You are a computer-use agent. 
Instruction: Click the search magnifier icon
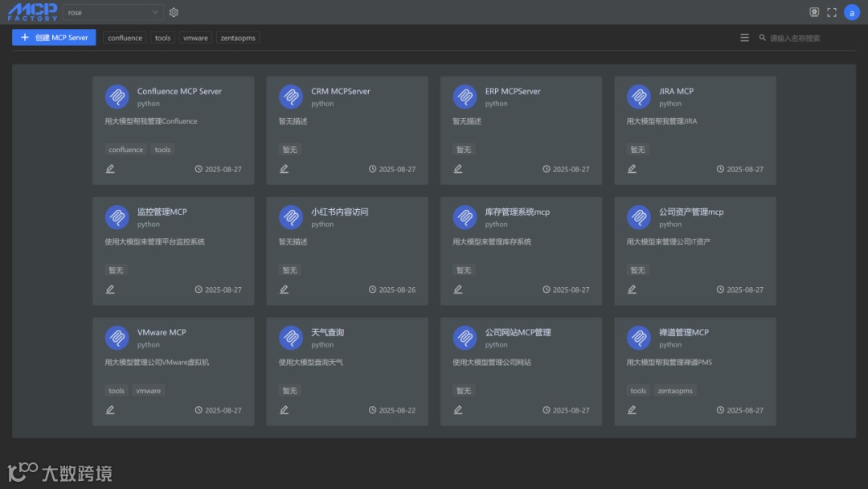point(762,38)
